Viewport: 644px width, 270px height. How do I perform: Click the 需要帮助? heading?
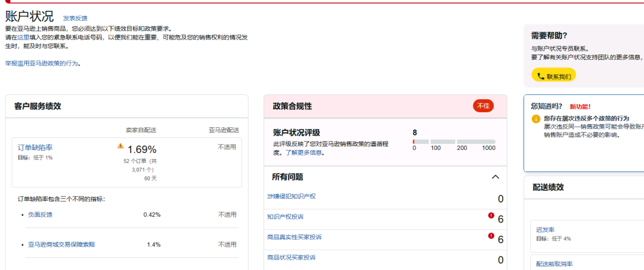click(x=549, y=35)
